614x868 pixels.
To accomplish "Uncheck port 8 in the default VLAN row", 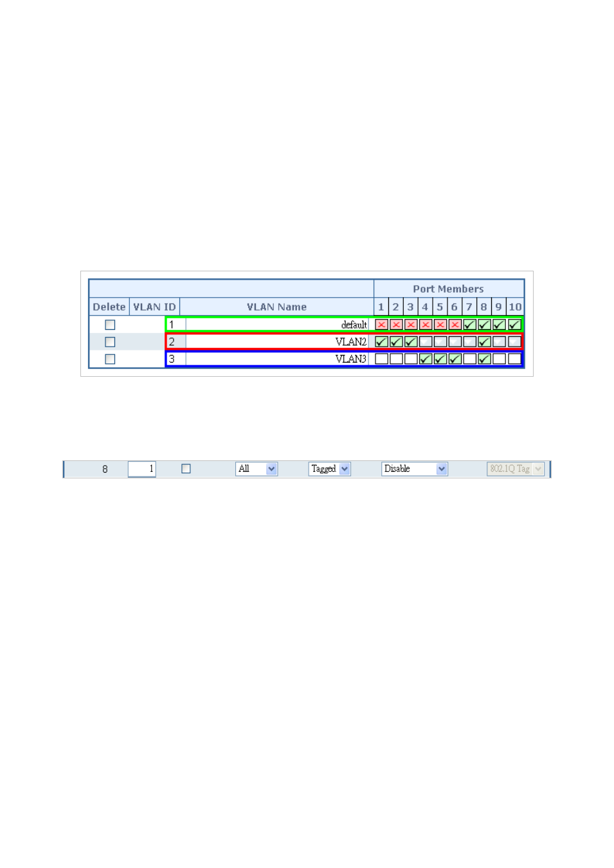I will (x=485, y=325).
